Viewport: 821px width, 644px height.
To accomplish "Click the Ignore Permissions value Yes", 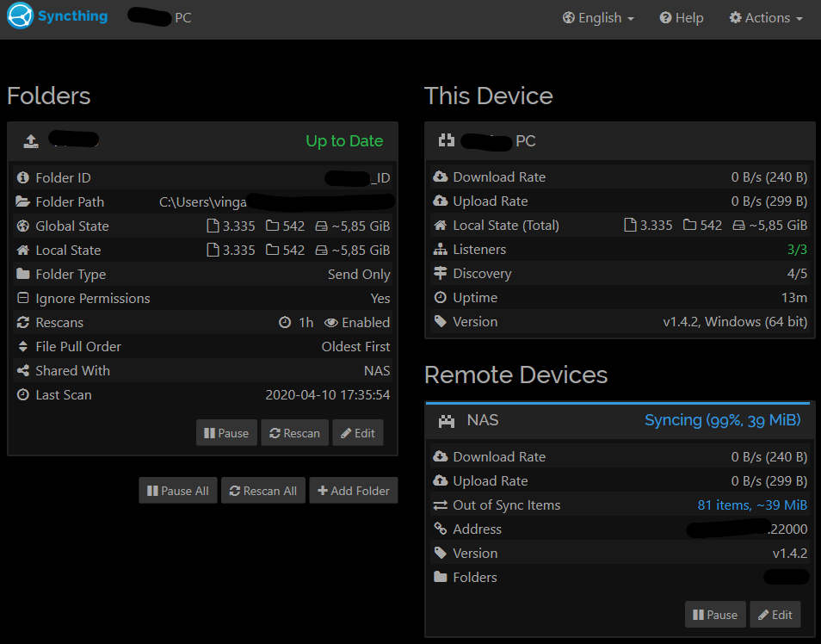I will point(380,298).
